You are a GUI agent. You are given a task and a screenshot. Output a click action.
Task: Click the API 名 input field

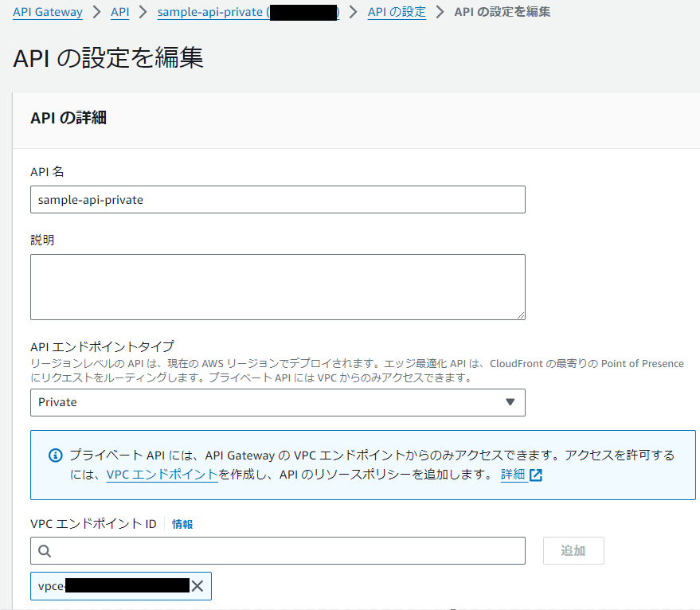278,200
